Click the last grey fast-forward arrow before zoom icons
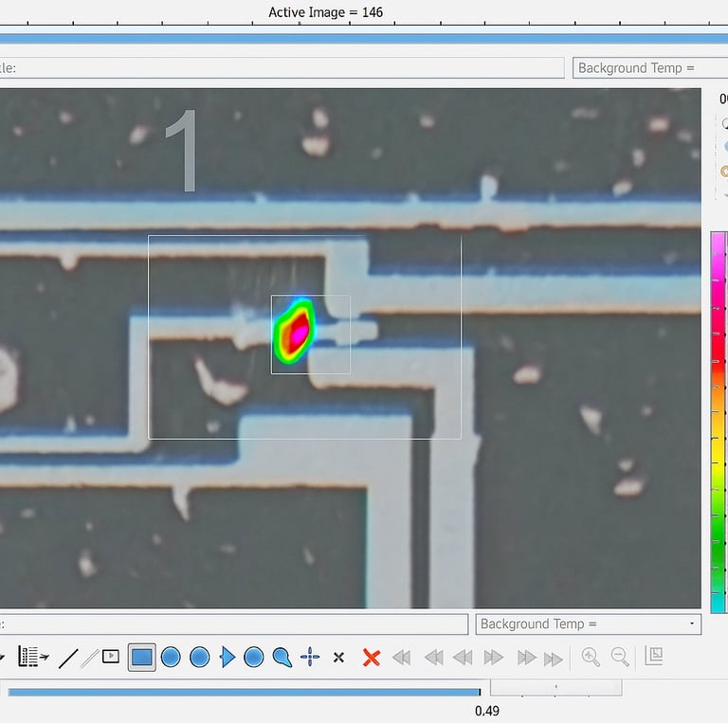The height and width of the screenshot is (723, 728). 553,659
